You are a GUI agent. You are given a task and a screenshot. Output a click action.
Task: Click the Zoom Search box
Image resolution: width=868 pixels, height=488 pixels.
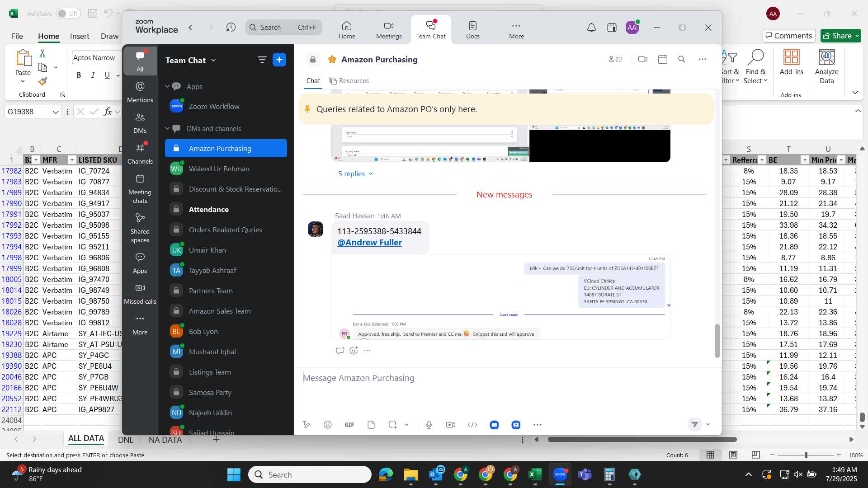(283, 28)
